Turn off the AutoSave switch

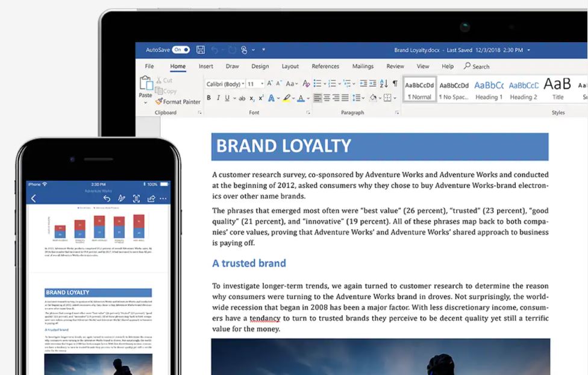click(181, 49)
